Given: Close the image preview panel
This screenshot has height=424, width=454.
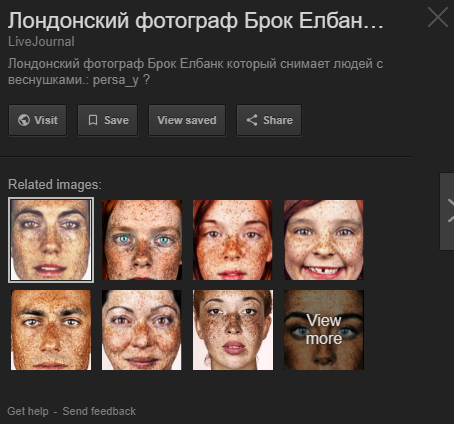Looking at the screenshot, I should 438,18.
